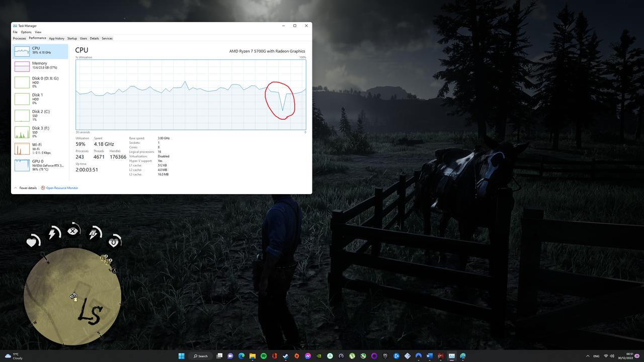This screenshot has height=362, width=644.
Task: Open Wi-Fi network quick settings
Action: (606, 356)
